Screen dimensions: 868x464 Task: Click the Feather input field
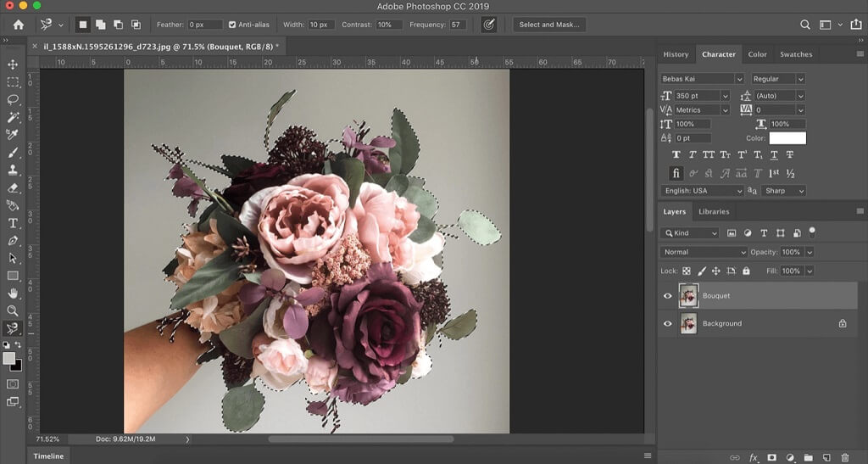click(x=205, y=25)
